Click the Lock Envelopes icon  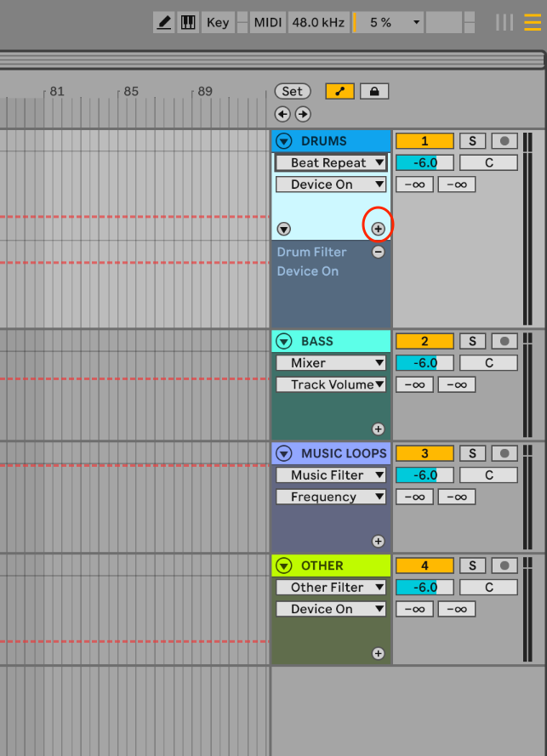pos(374,91)
